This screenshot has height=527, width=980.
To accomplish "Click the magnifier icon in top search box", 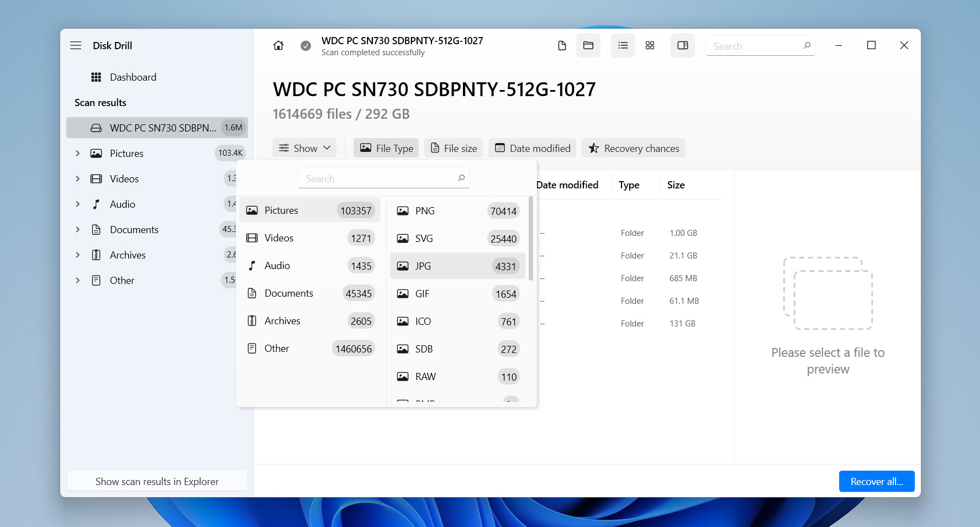I will tap(807, 45).
